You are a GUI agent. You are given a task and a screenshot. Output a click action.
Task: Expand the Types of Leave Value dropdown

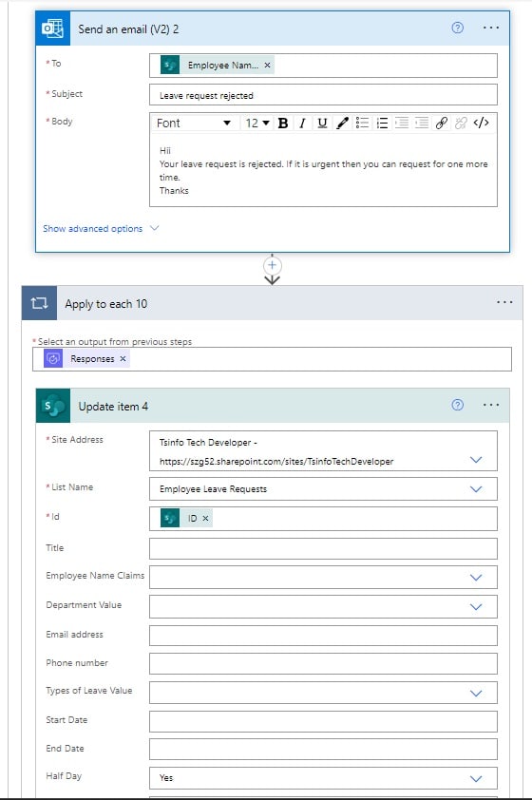(476, 694)
